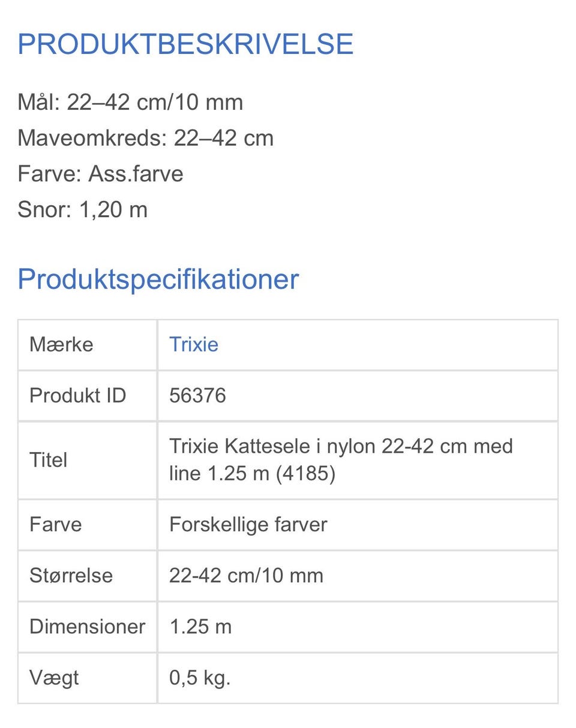Viewport: 576px width, 728px height.
Task: Click the Dimensioner row label
Action: coord(88,627)
